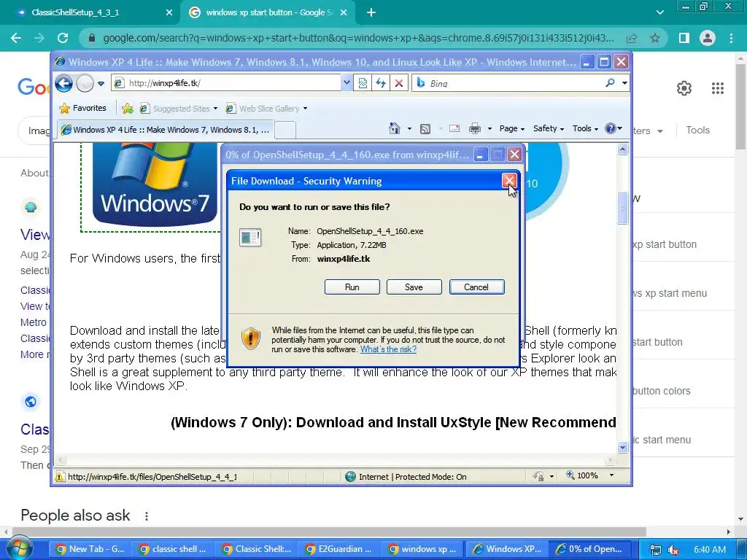Open the IE Favorites button
Screen dimensions: 747x560
pos(82,108)
